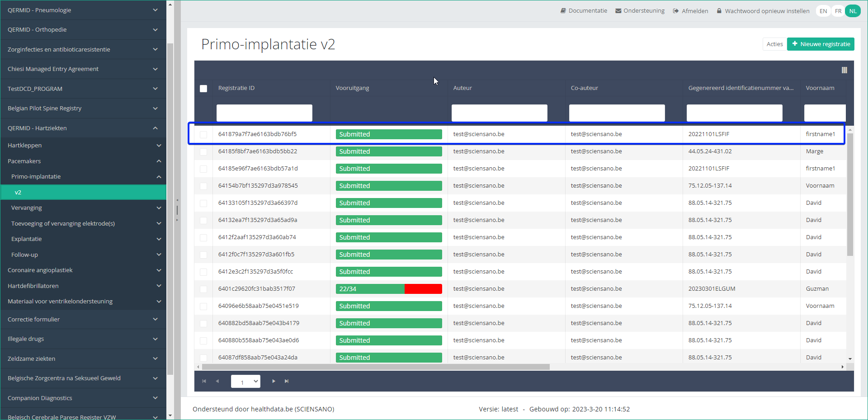The height and width of the screenshot is (420, 868).
Task: Click Afmelden to log out
Action: [x=690, y=11]
